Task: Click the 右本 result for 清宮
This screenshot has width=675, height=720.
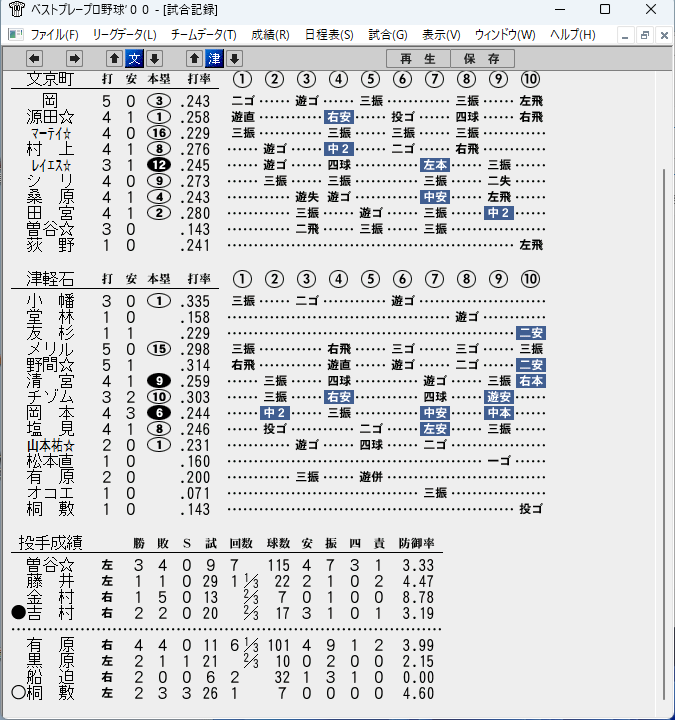Action: click(x=531, y=381)
